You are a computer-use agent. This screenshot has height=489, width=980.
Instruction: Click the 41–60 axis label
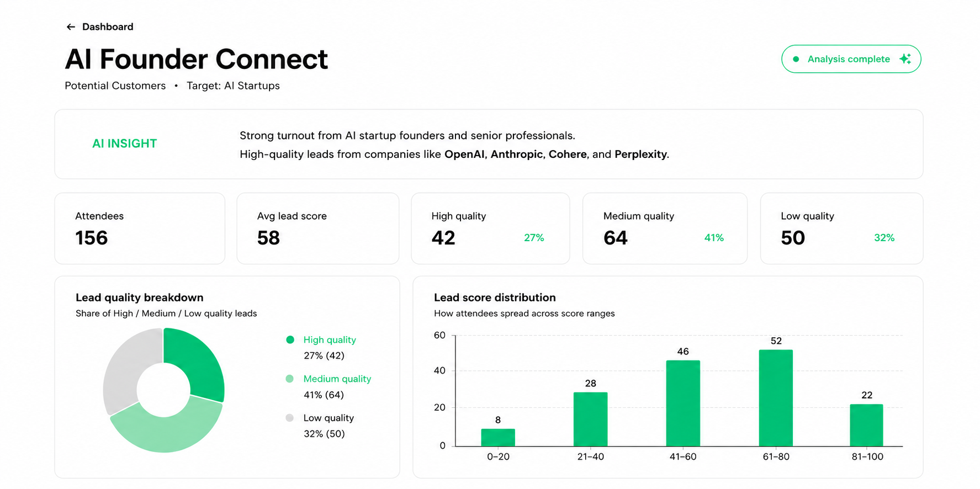[683, 457]
